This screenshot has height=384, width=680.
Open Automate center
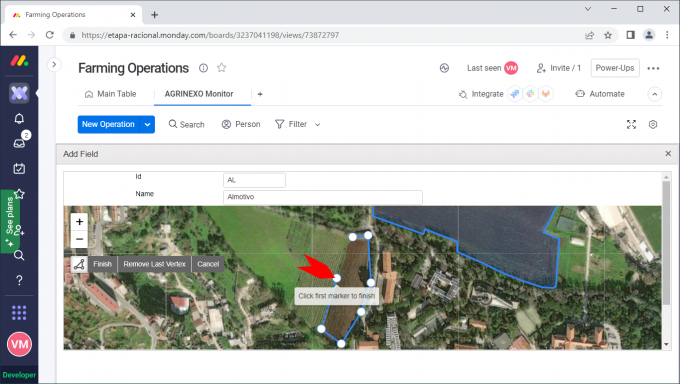(600, 94)
